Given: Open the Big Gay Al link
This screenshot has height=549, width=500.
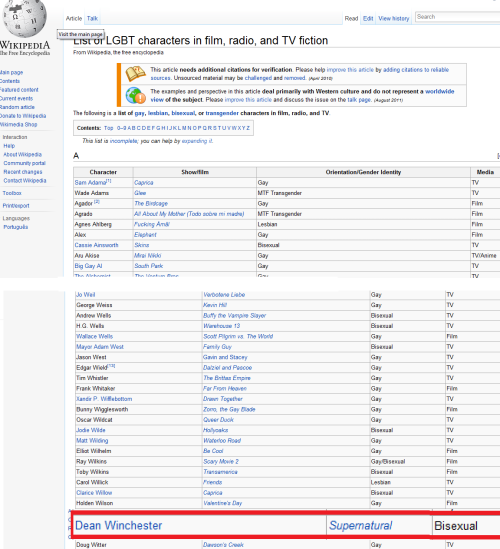Looking at the screenshot, I should 88,266.
